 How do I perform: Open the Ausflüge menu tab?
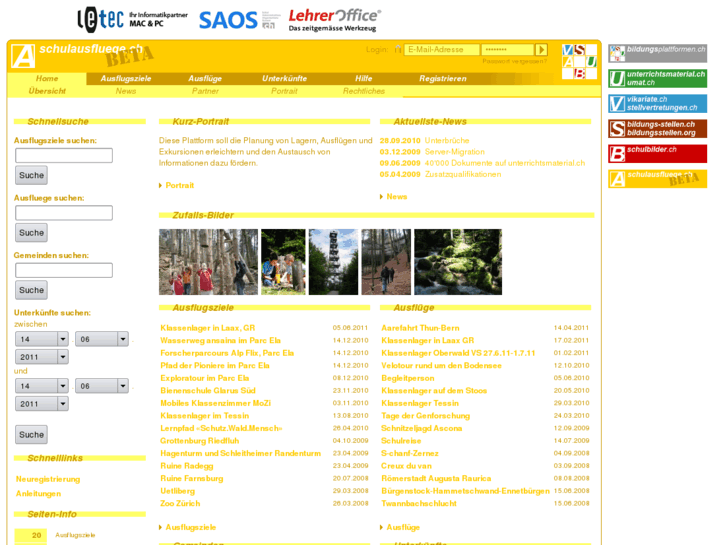205,78
